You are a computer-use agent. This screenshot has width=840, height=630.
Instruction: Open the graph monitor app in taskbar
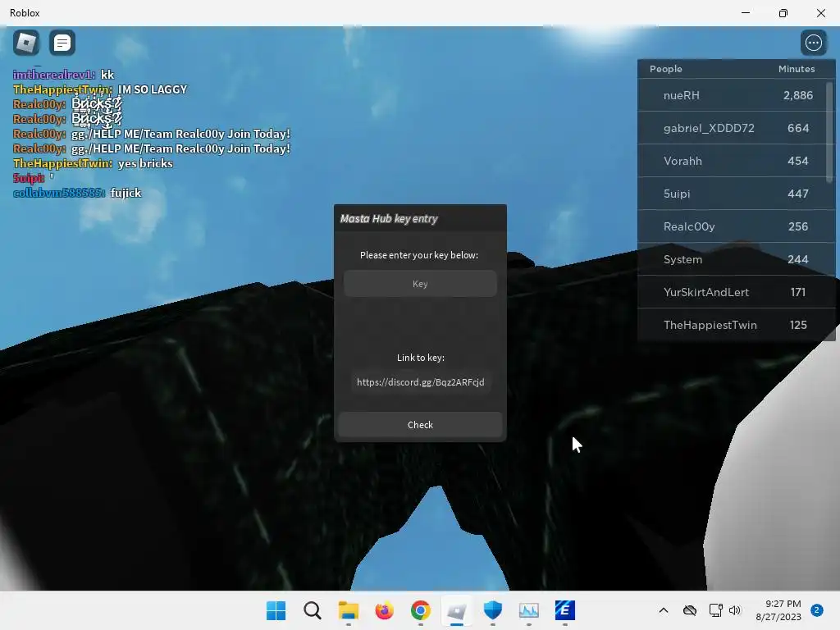click(x=529, y=610)
